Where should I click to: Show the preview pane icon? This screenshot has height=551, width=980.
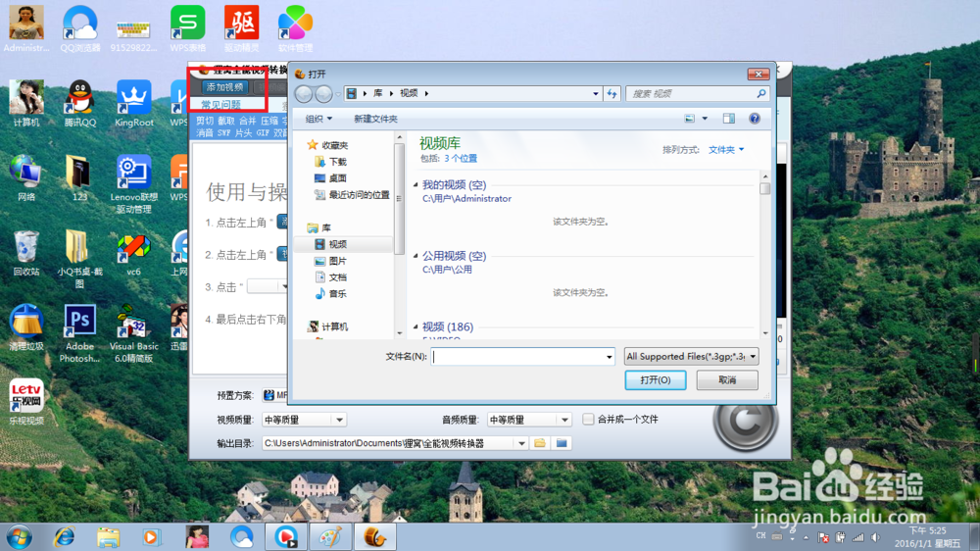[729, 119]
